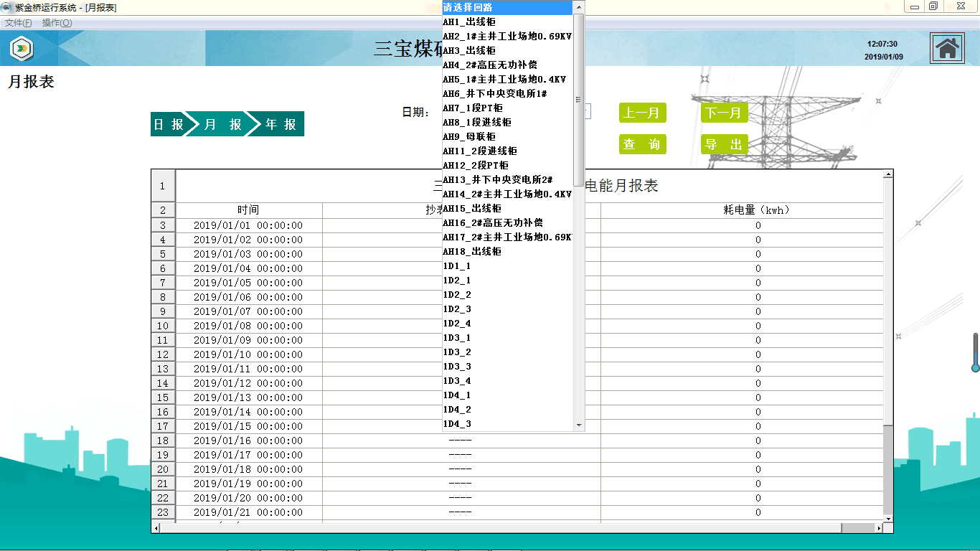The image size is (980, 551).
Task: Go to next month with 下一月
Action: coord(724,113)
